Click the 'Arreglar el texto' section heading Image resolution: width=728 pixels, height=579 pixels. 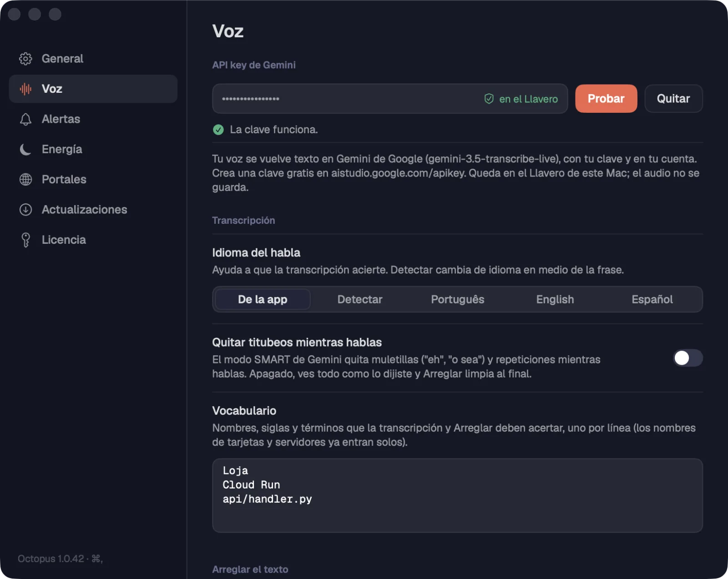(x=250, y=569)
